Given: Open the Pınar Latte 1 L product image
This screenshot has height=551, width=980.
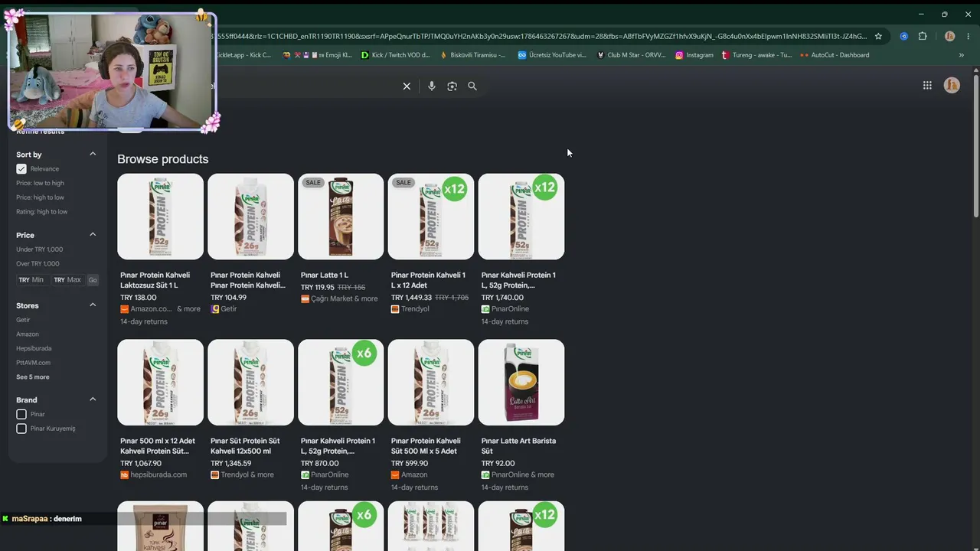Looking at the screenshot, I should [341, 217].
